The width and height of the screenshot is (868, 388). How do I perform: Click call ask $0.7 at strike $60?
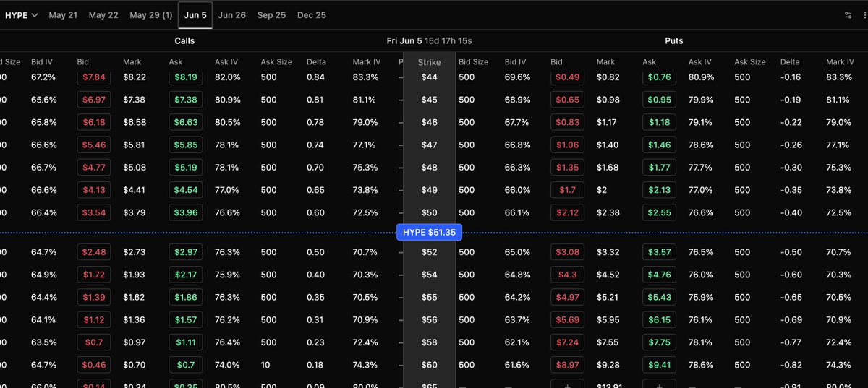point(186,365)
